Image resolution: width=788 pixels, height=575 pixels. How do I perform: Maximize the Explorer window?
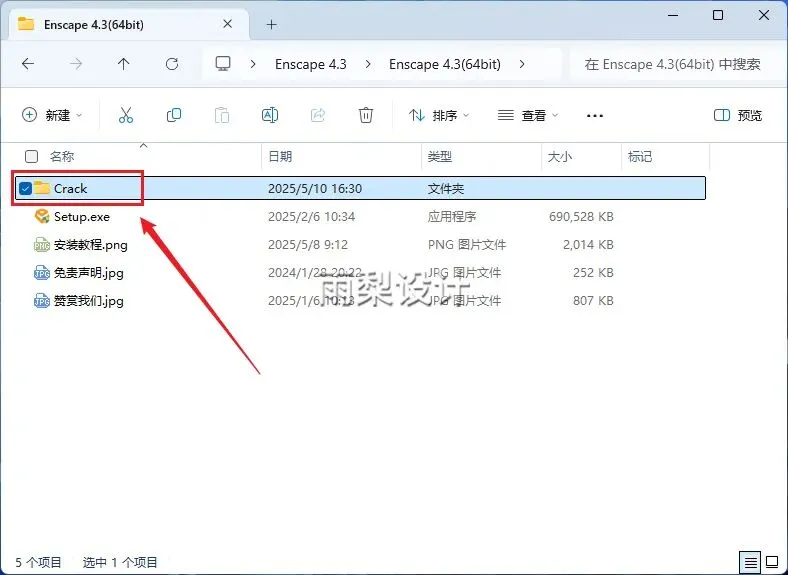pyautogui.click(x=718, y=15)
